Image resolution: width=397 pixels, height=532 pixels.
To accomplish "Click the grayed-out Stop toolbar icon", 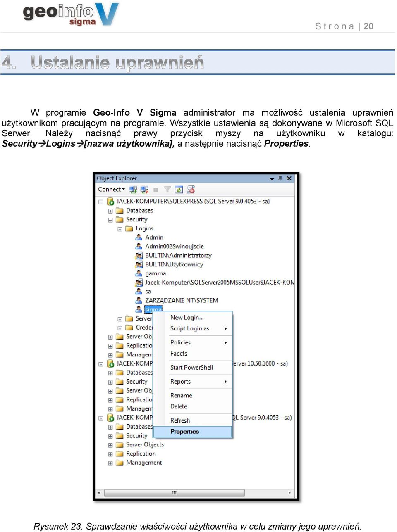I will [156, 190].
